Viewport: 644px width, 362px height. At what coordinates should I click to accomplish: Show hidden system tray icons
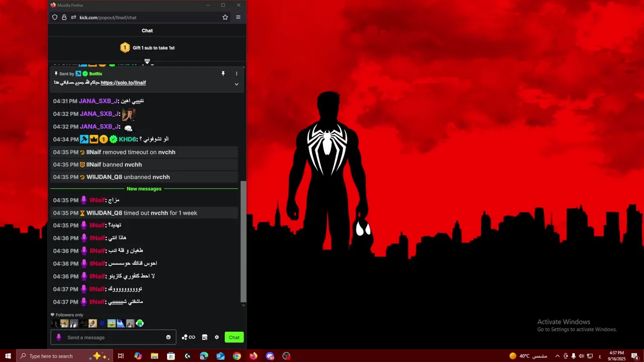557,356
